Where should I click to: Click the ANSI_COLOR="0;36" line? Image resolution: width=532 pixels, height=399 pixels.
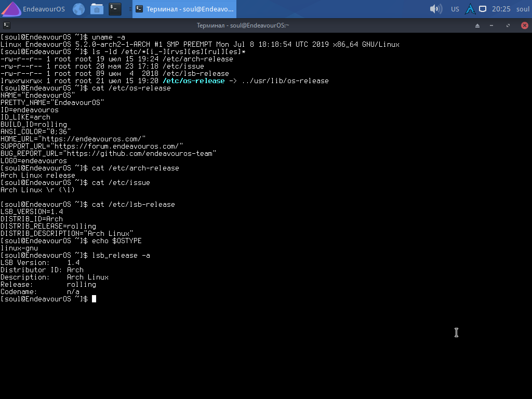[36, 131]
